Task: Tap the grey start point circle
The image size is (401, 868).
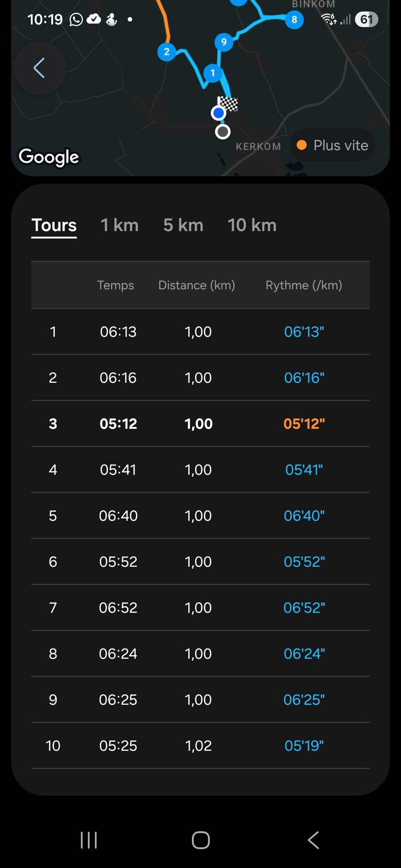Action: click(223, 132)
